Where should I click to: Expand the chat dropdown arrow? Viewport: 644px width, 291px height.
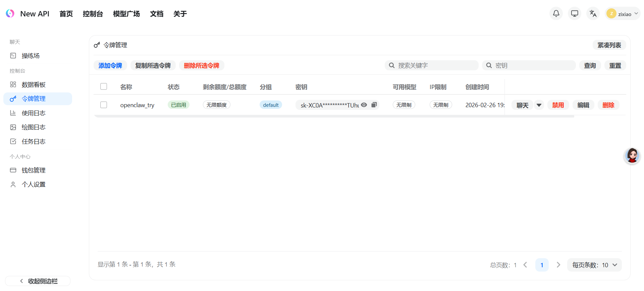tap(539, 105)
